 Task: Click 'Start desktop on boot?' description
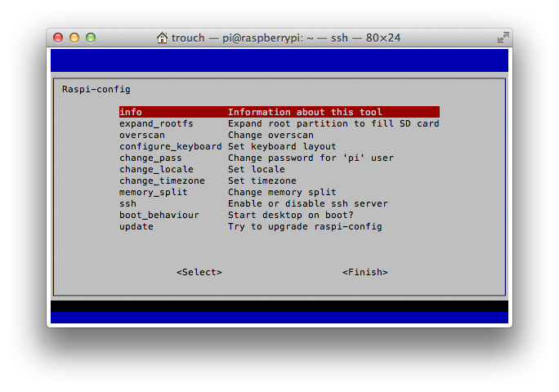coord(291,215)
